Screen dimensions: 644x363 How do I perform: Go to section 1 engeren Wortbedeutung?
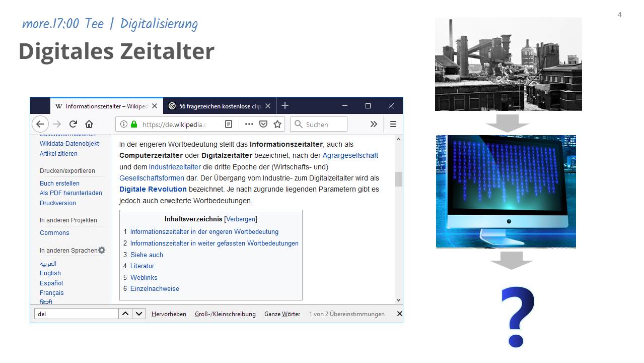coord(204,232)
